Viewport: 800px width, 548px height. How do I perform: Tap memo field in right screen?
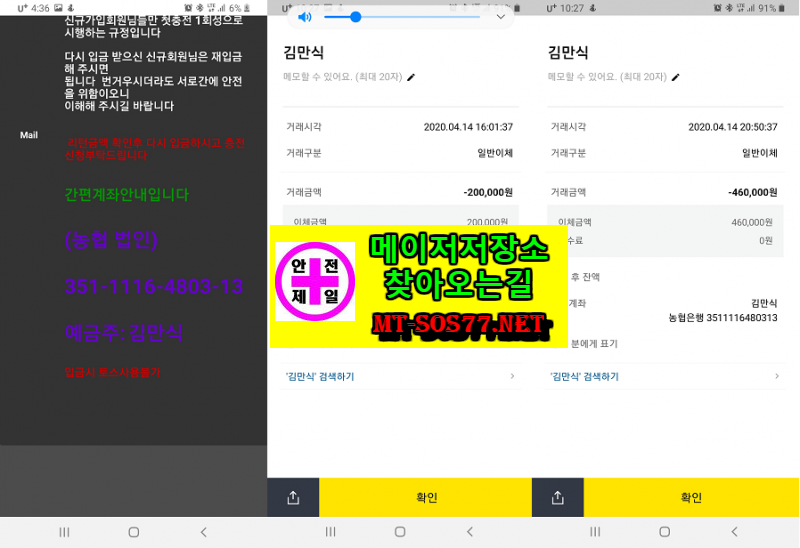(x=607, y=77)
